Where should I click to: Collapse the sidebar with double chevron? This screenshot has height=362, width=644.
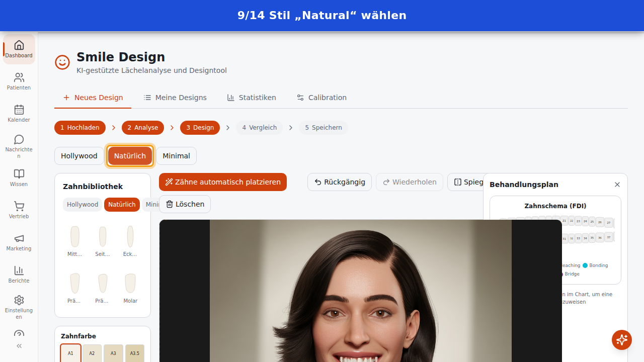19,346
